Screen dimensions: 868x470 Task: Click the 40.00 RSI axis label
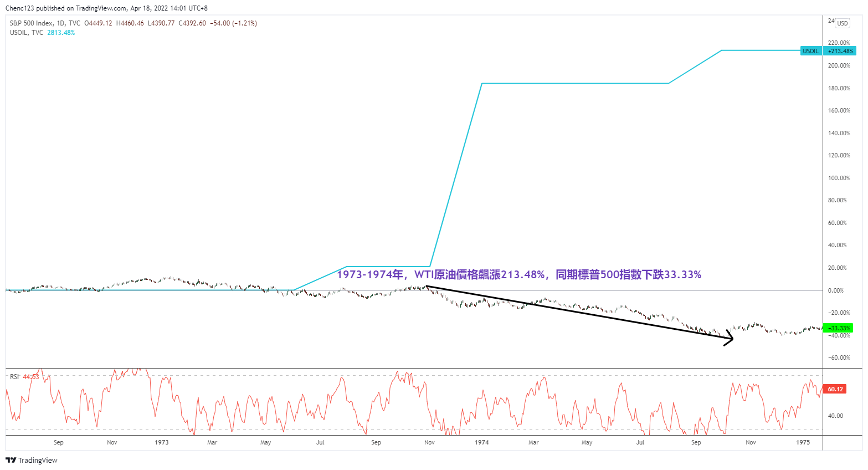click(x=835, y=416)
